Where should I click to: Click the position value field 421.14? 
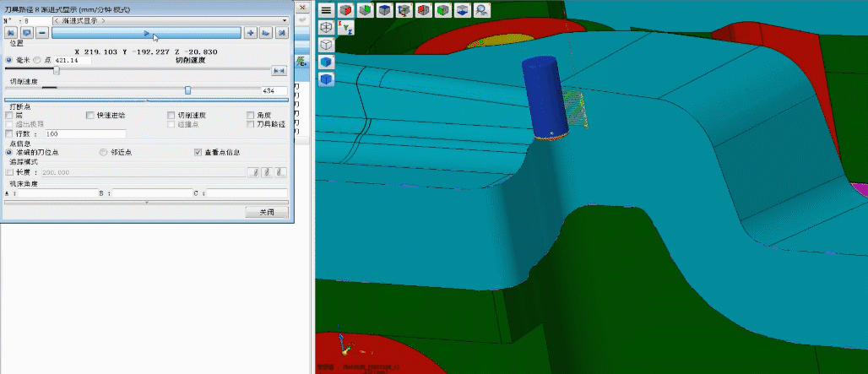click(73, 60)
